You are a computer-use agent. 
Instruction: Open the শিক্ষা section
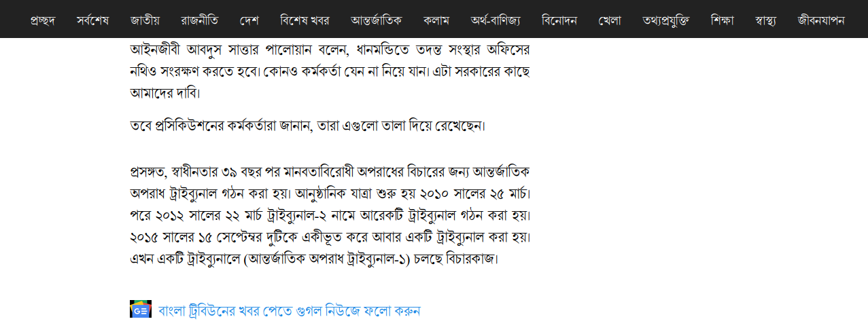723,20
